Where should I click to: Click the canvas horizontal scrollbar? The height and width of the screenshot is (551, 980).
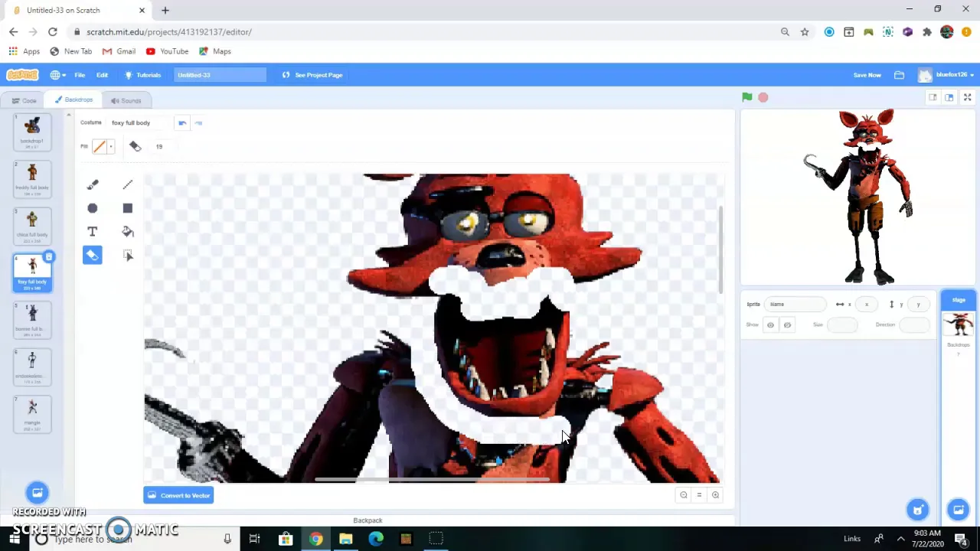pos(432,481)
